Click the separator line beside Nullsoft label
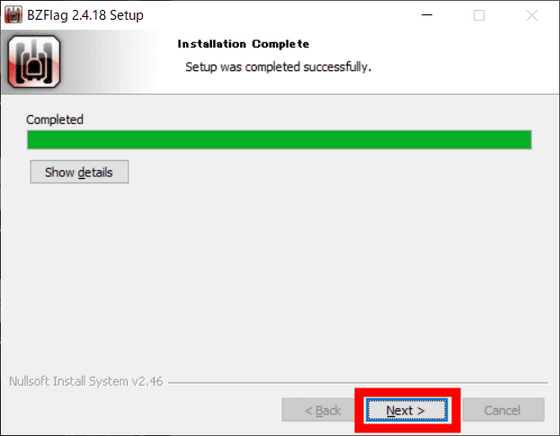This screenshot has width=560, height=436. click(358, 383)
